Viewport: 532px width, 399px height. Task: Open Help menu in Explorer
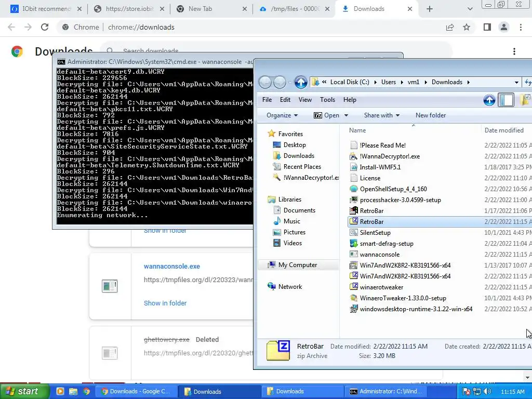(350, 99)
